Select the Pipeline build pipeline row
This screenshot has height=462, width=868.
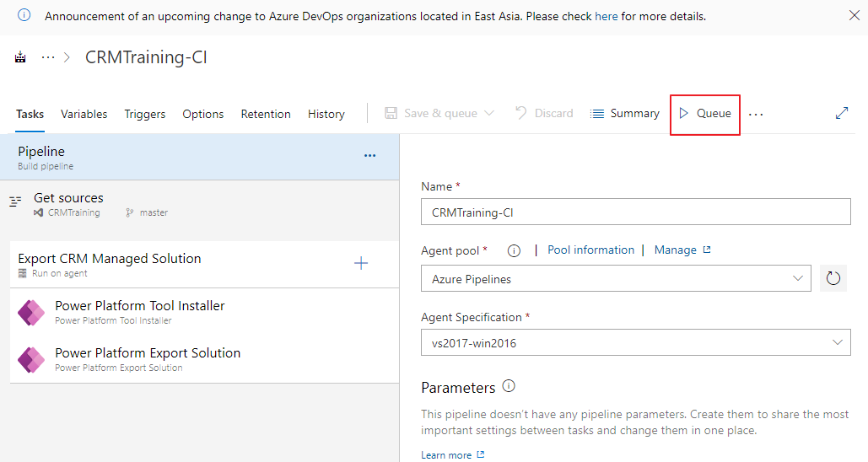[199, 157]
